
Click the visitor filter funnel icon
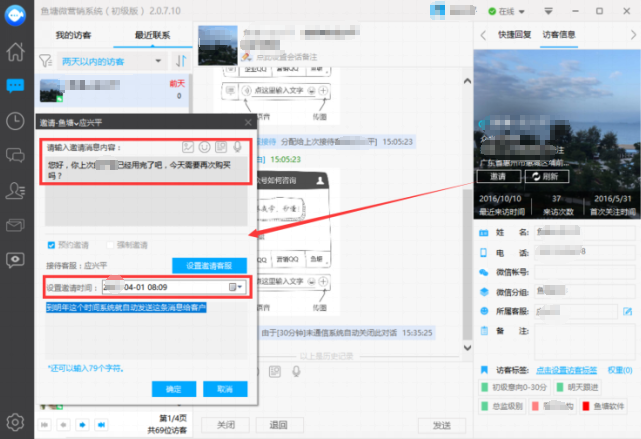pos(44,62)
